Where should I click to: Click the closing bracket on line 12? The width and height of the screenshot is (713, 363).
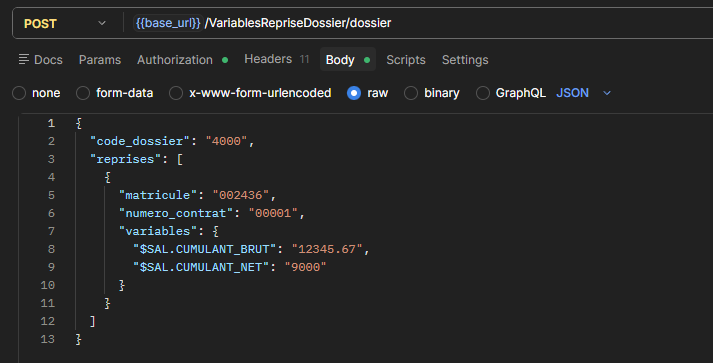coord(93,321)
